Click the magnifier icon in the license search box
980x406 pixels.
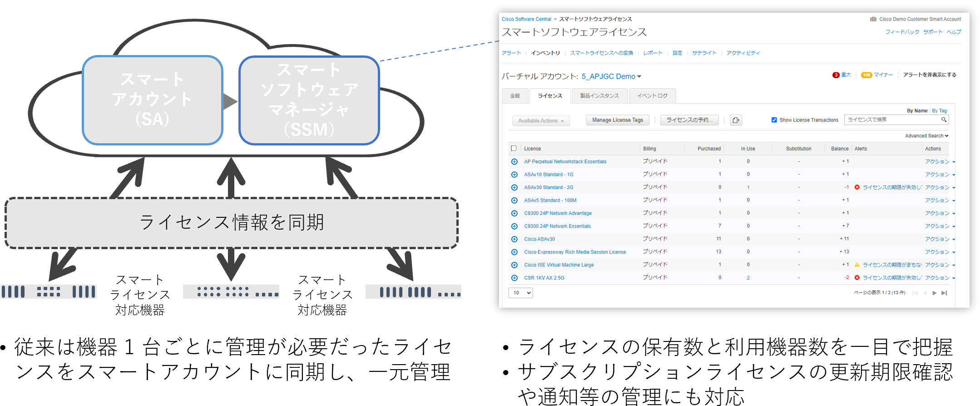tap(944, 120)
